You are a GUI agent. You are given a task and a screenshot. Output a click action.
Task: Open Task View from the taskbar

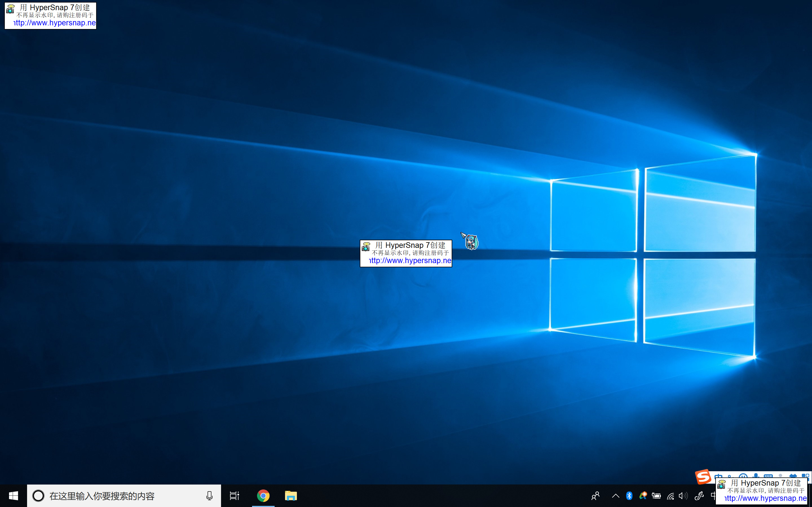click(x=234, y=496)
